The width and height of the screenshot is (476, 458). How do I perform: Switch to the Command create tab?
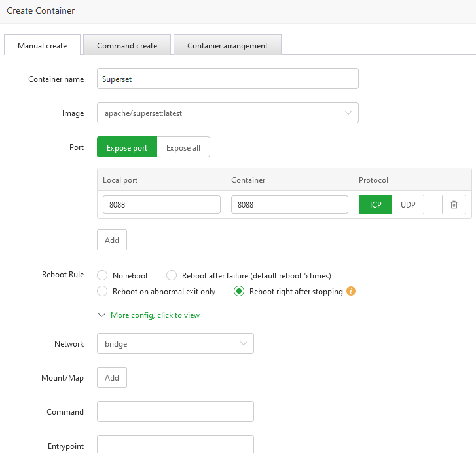point(127,45)
